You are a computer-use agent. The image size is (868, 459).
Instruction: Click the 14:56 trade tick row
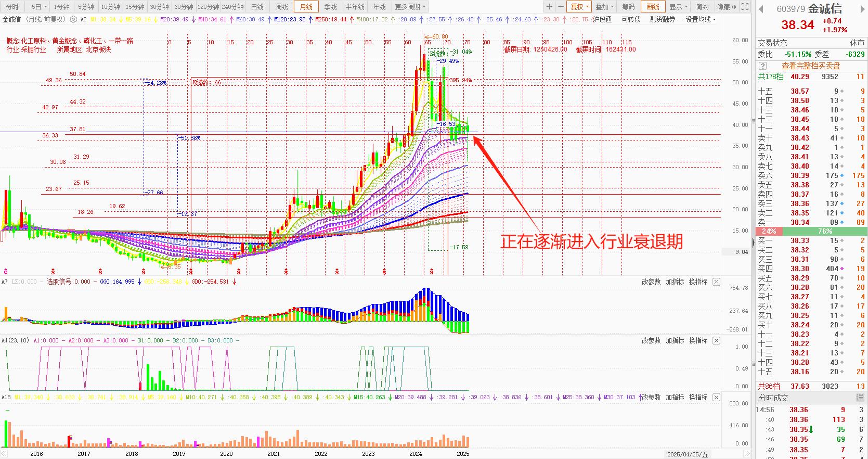click(x=811, y=410)
